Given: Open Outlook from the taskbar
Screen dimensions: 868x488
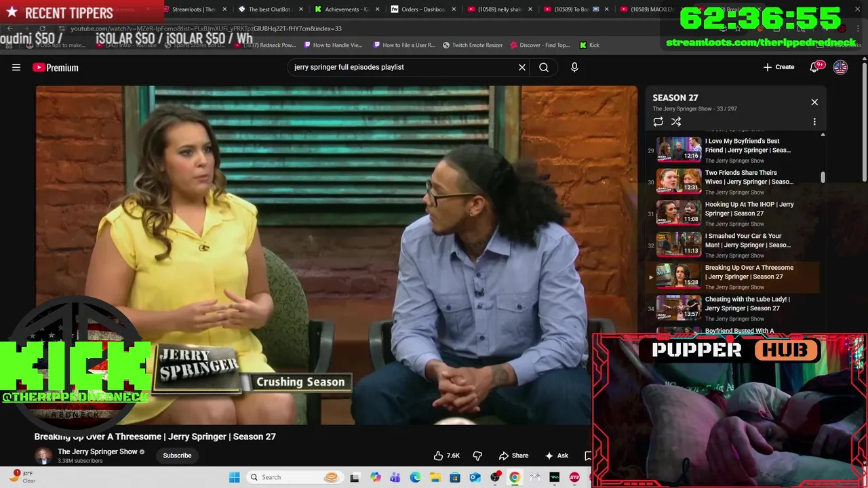Looking at the screenshot, I should coord(475,477).
